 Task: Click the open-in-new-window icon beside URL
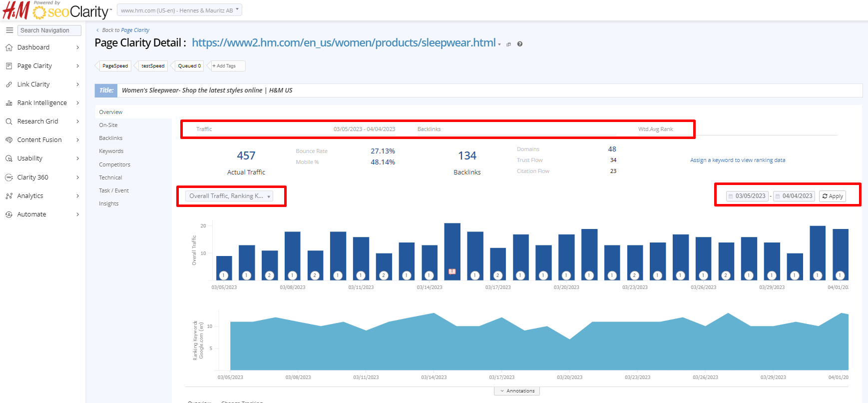point(509,44)
